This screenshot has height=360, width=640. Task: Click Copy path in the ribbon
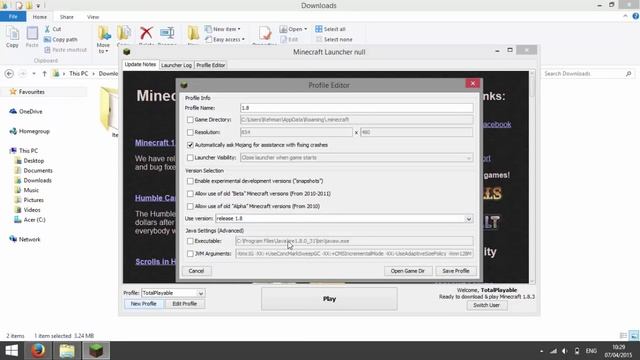(x=60, y=40)
